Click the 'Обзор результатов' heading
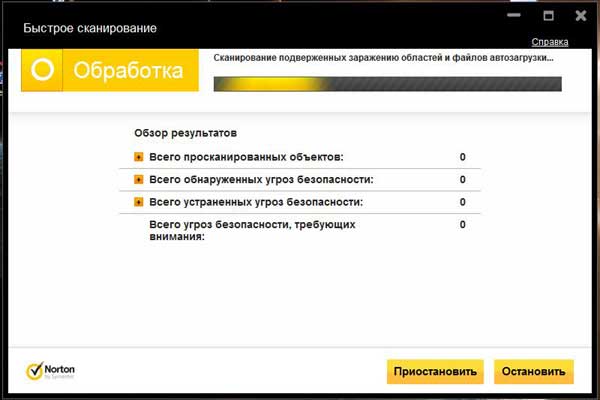This screenshot has height=400, width=600. [186, 133]
